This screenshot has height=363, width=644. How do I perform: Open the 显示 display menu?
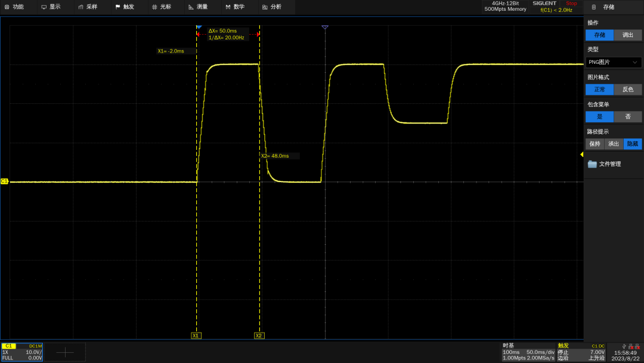click(x=51, y=7)
